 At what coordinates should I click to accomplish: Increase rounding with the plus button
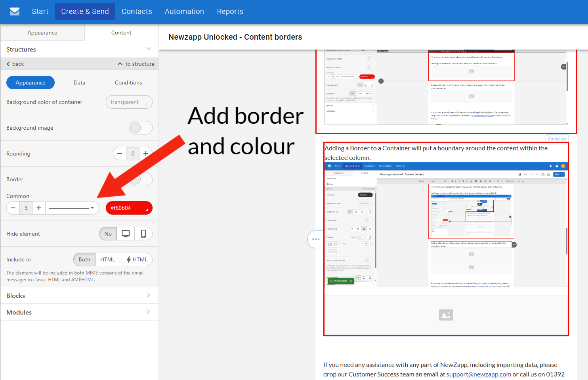[146, 154]
